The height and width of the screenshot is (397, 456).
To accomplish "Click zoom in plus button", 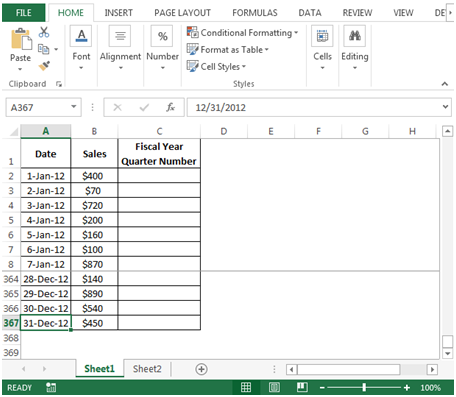I will tap(407, 388).
